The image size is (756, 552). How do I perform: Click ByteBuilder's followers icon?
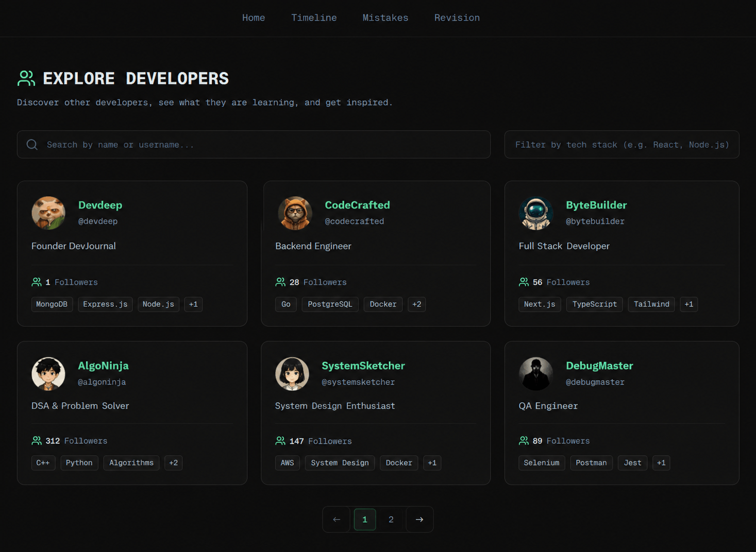524,282
